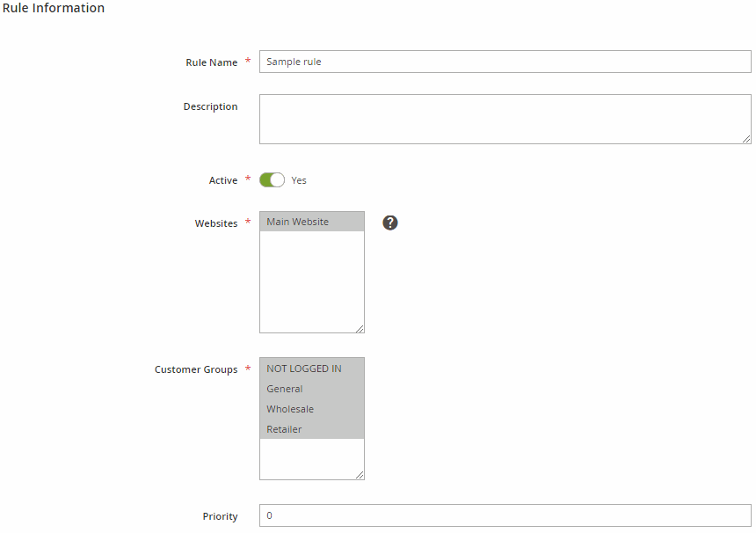Click the Websites field label
756x533 pixels.
(216, 223)
